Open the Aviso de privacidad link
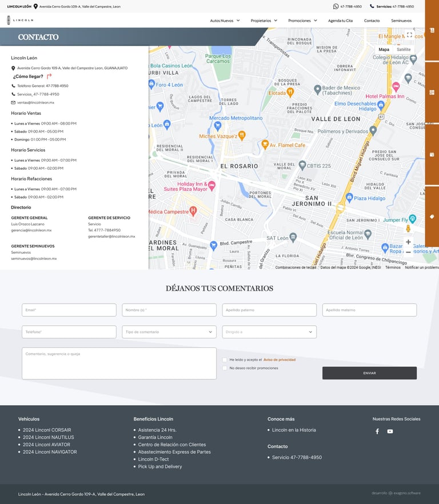The height and width of the screenshot is (504, 439). point(280,359)
